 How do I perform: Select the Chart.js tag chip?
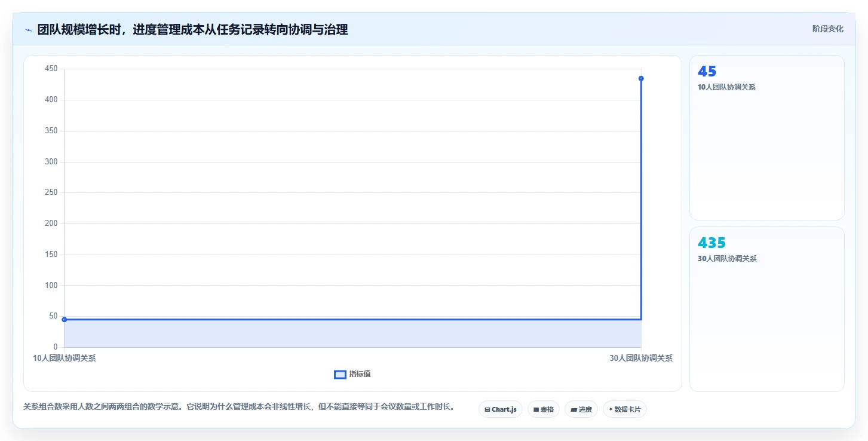[x=501, y=409]
